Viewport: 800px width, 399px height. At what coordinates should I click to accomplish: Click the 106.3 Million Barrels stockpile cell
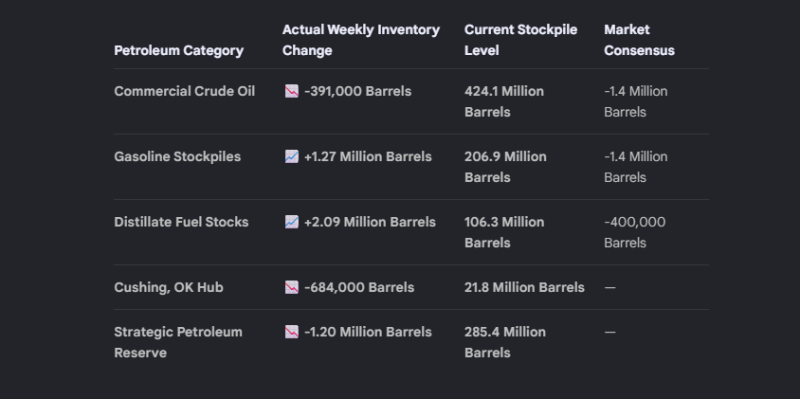504,232
